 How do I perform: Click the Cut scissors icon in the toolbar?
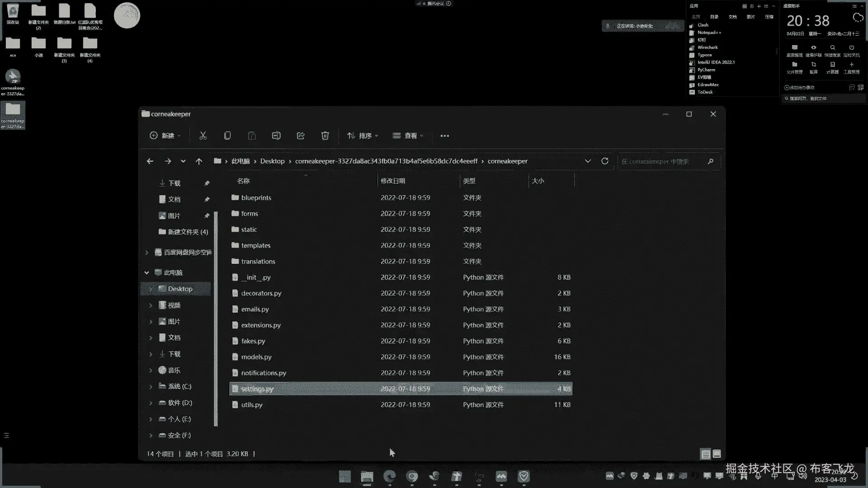point(203,136)
